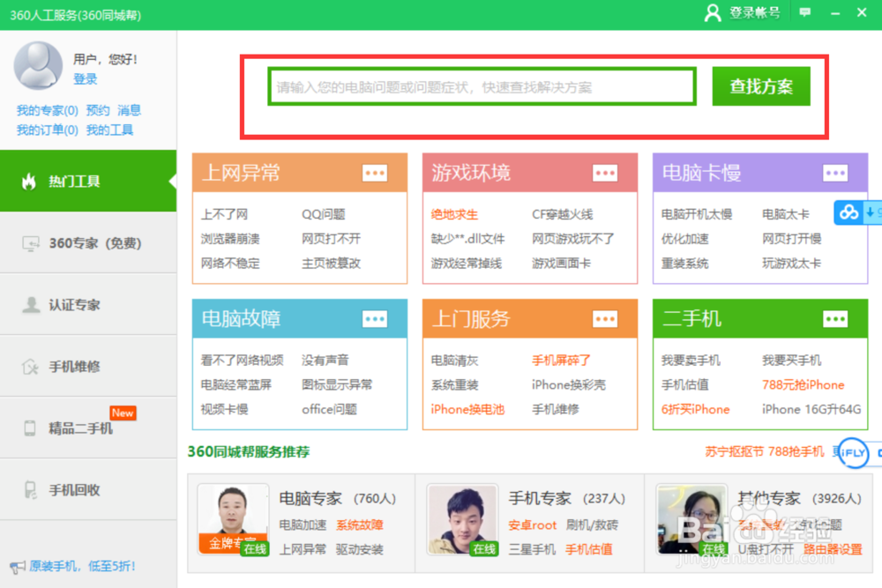Select 上不了网 problem link

[x=224, y=214]
